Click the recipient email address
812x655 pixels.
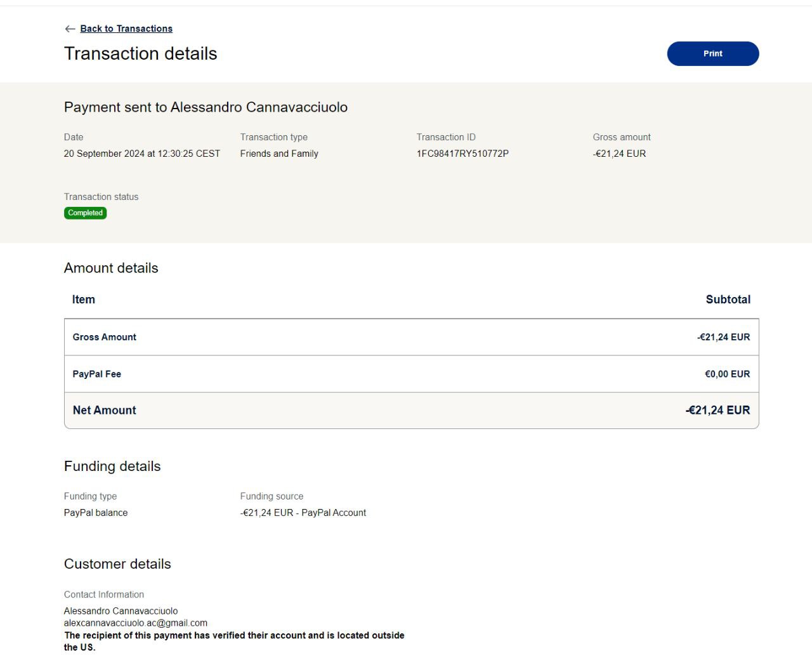[x=136, y=623]
